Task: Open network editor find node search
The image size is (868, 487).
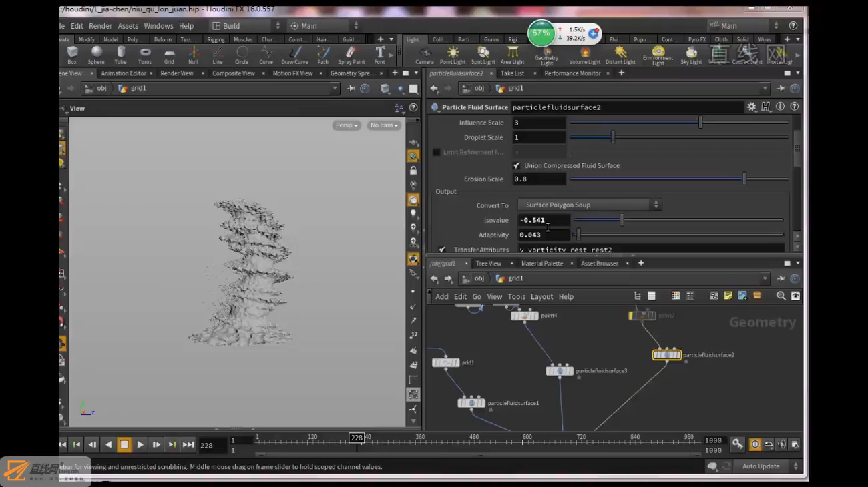Action: [x=781, y=296]
